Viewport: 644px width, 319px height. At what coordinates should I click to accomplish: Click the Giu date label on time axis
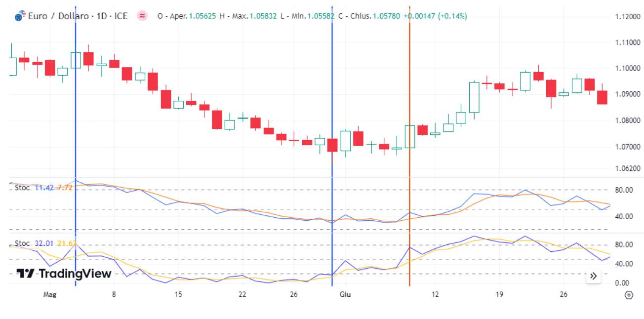tap(345, 294)
